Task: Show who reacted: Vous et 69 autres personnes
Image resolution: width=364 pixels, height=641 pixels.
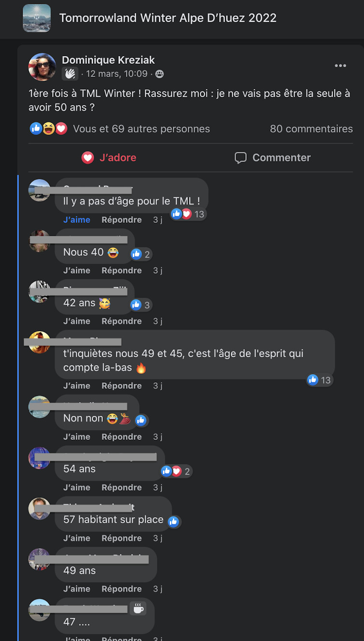Action: click(141, 129)
